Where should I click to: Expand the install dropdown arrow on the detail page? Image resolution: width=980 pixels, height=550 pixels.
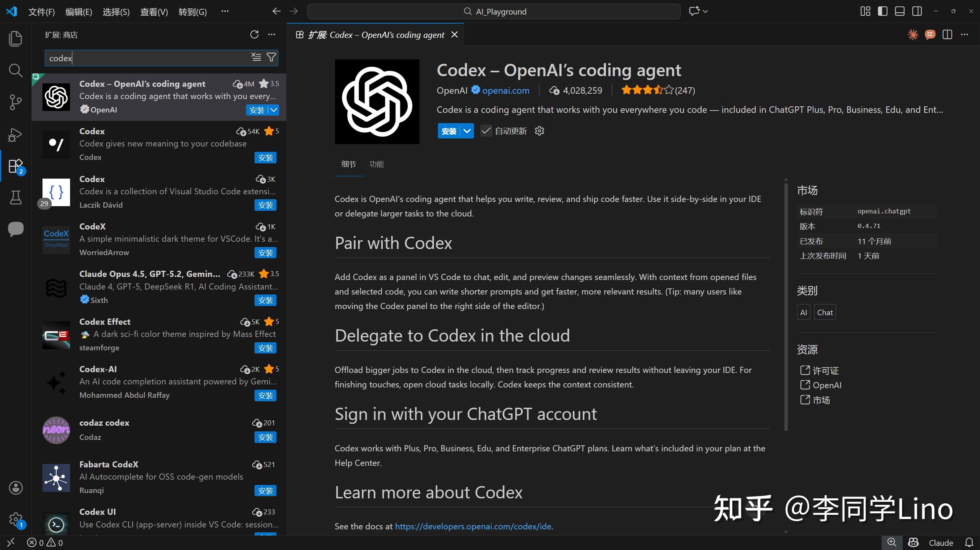click(x=467, y=131)
